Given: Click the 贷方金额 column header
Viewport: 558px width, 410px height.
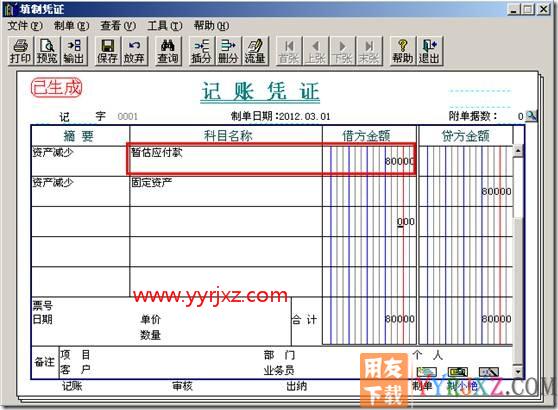Looking at the screenshot, I should (465, 136).
